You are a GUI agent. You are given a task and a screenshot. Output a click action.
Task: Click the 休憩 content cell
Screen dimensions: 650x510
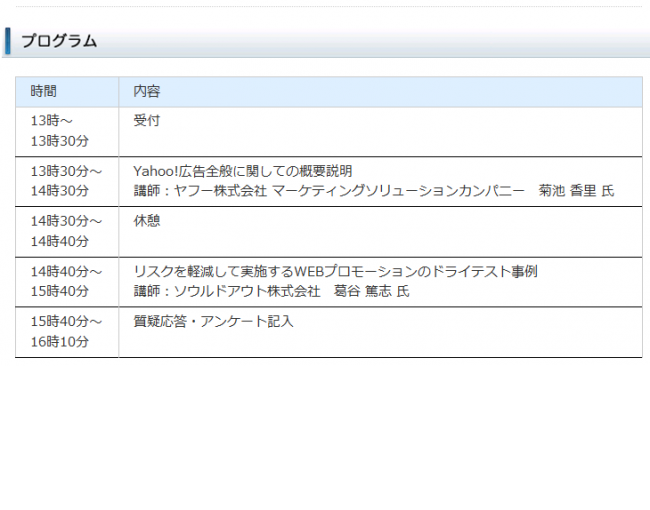pyautogui.click(x=381, y=231)
